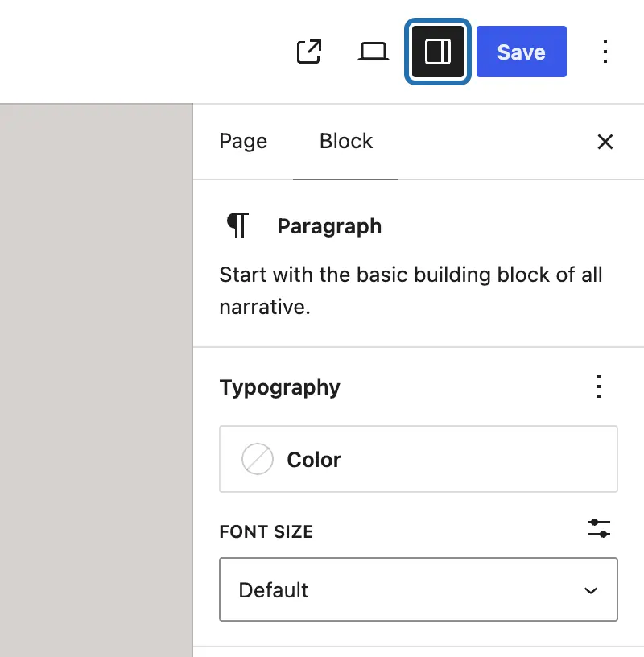Expand the Font Size Default dropdown
The image size is (644, 657).
pyautogui.click(x=418, y=589)
